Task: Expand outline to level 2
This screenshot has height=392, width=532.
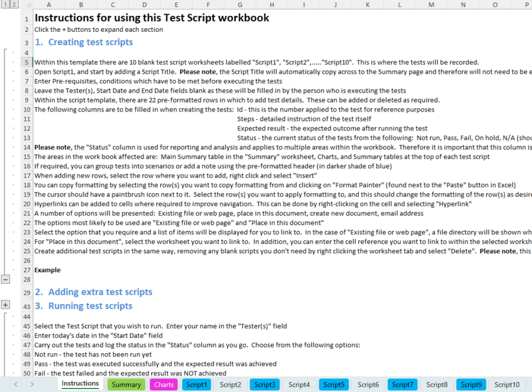Action: pyautogui.click(x=14, y=5)
